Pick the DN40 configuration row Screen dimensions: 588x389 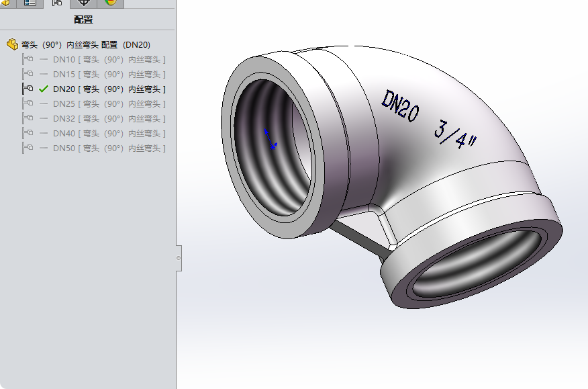[x=94, y=133]
